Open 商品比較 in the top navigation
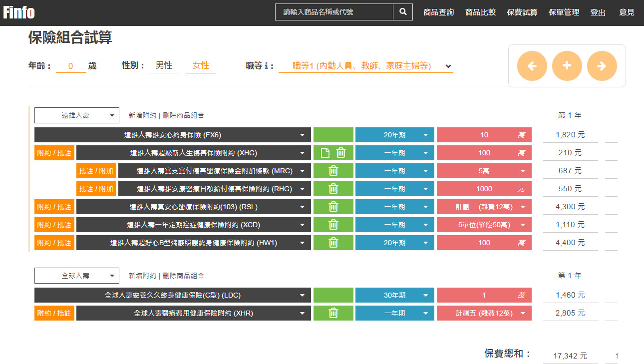644x364 pixels. tap(480, 12)
